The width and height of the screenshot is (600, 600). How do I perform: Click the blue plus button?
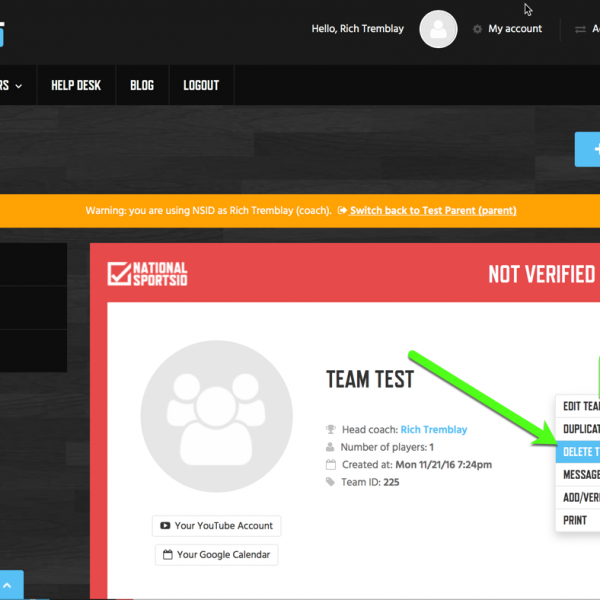[587, 149]
